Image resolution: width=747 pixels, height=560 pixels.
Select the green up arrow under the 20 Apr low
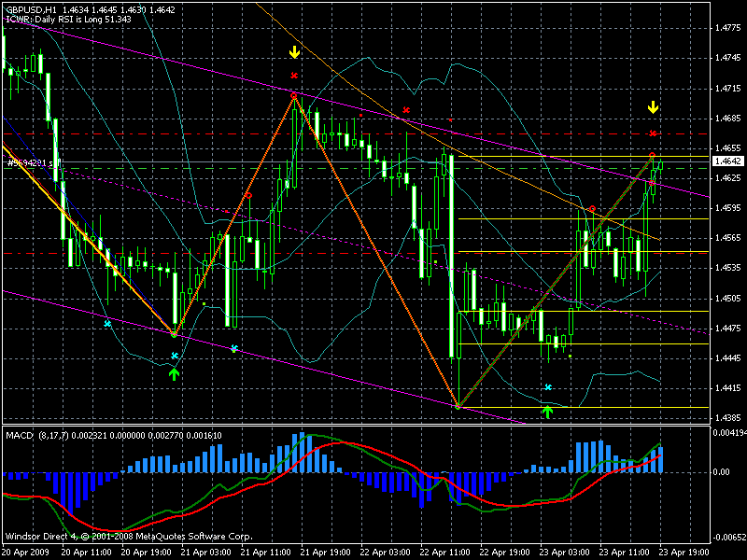tap(175, 373)
